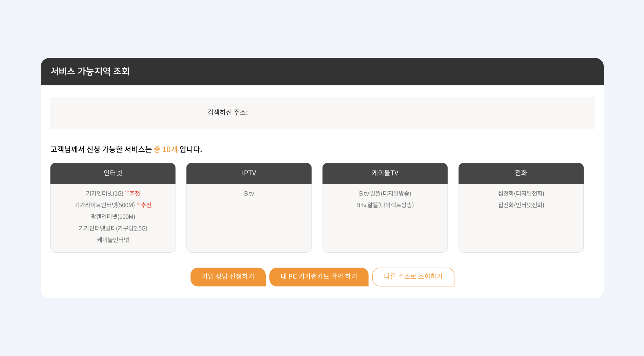Select the red 추천 badge on 기가인터넷(1G)

coord(135,193)
